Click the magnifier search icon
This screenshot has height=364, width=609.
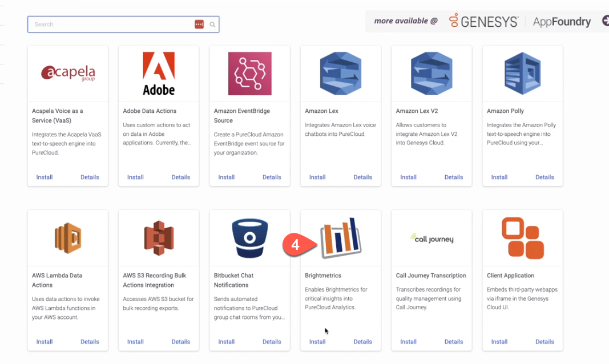coord(212,25)
